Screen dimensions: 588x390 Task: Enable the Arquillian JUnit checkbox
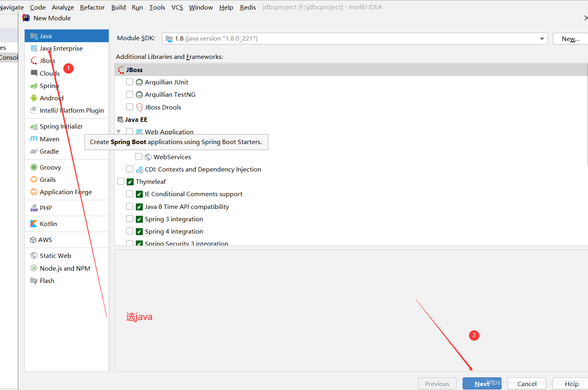[x=129, y=82]
